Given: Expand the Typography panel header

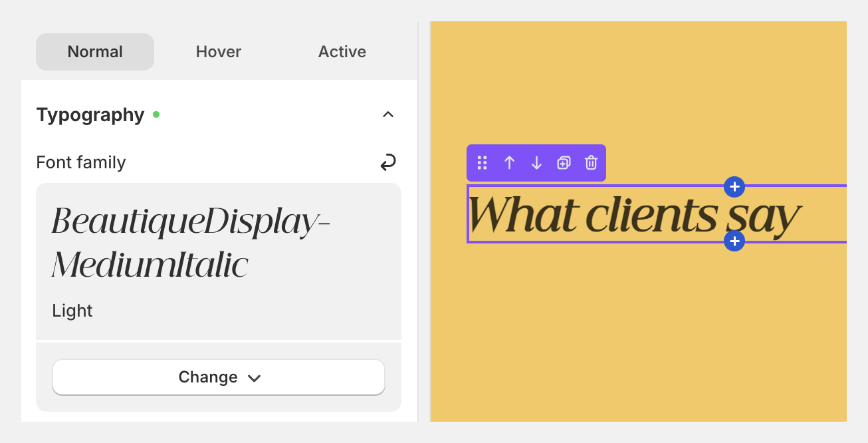Looking at the screenshot, I should (90, 114).
